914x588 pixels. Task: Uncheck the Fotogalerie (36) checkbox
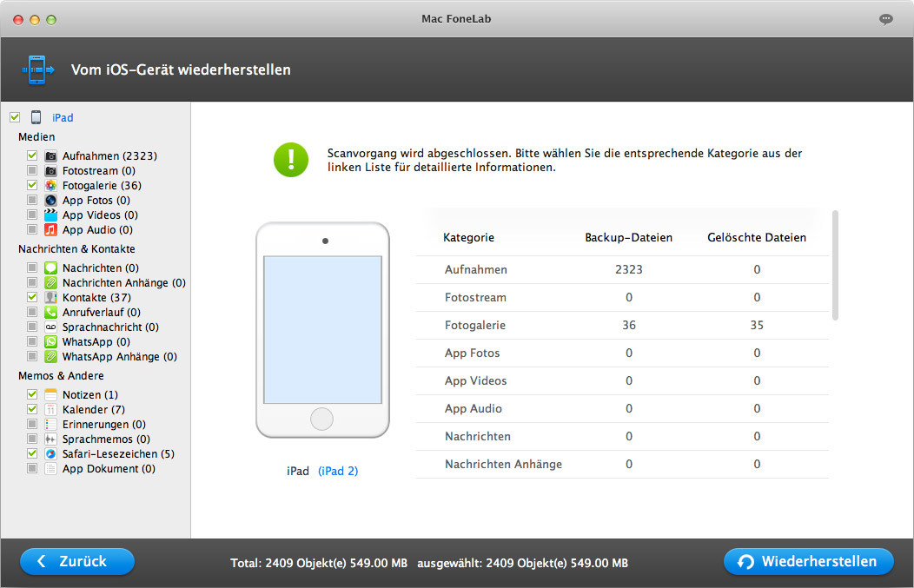pyautogui.click(x=32, y=185)
